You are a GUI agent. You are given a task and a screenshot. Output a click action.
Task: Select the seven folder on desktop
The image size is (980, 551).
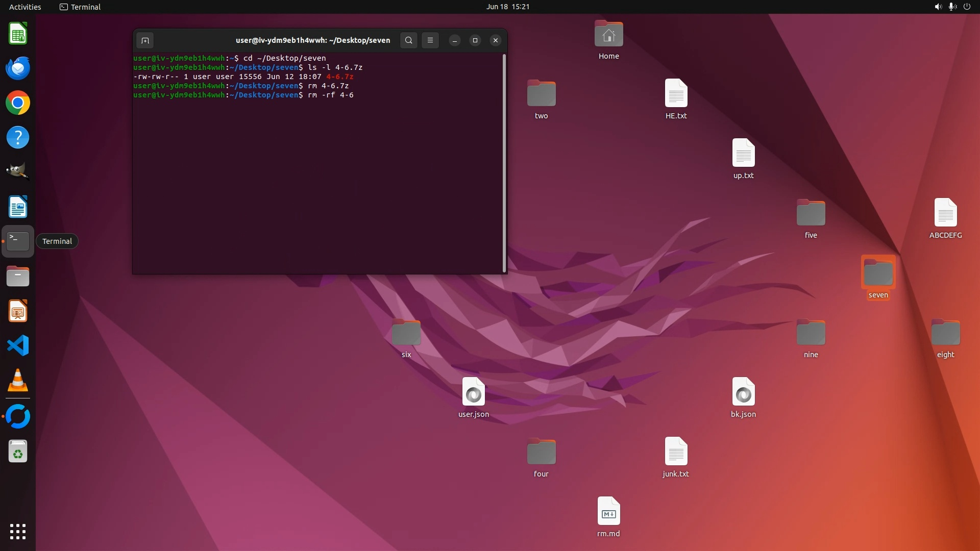click(x=878, y=274)
